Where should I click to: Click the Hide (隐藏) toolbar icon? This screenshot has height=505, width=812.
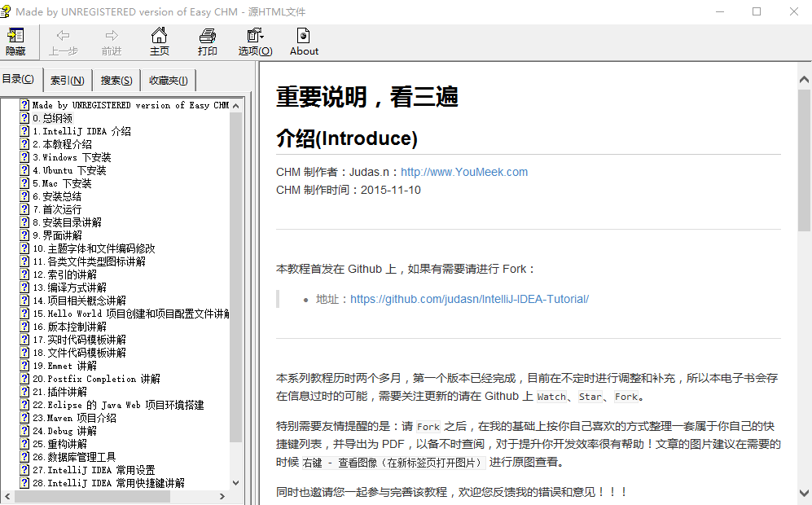click(x=15, y=36)
